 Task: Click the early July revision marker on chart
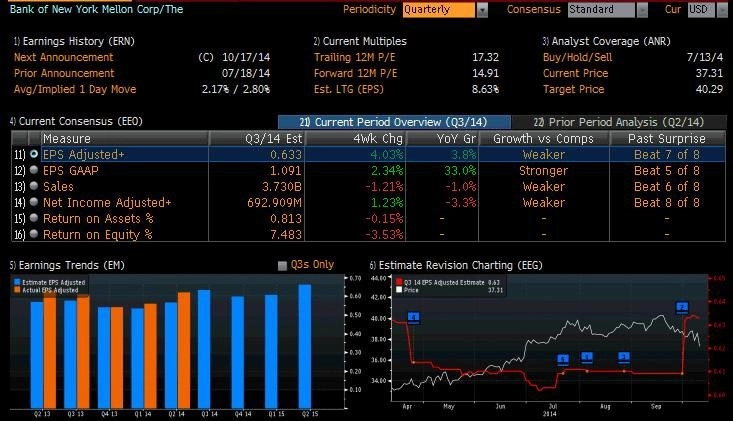(x=563, y=360)
